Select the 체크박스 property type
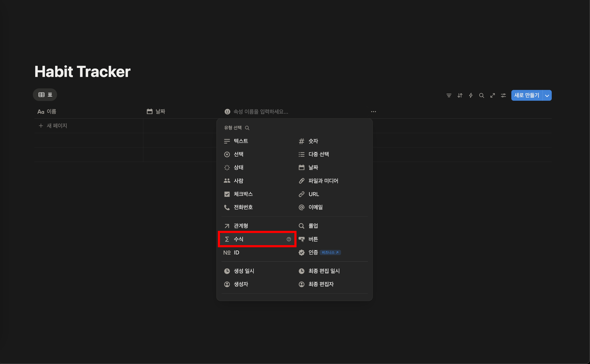590x364 pixels. (243, 194)
